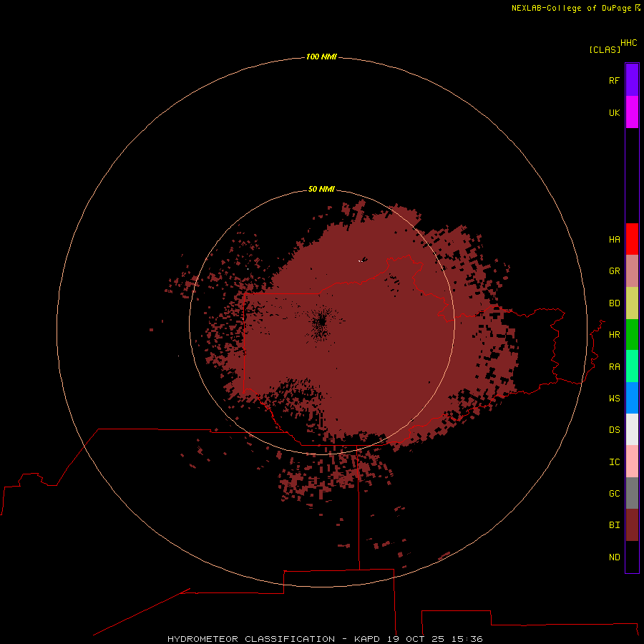Click the HA legend label
The width and height of the screenshot is (644, 644).
tap(614, 240)
